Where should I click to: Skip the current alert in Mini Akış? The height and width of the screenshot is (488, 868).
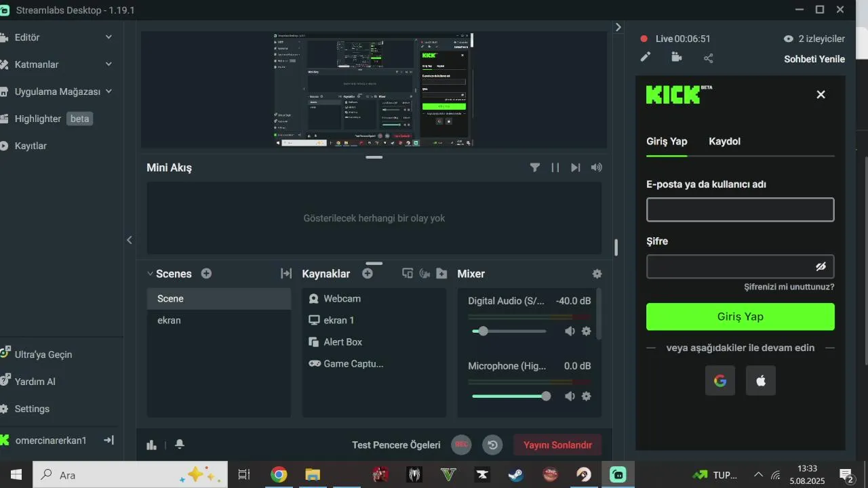(576, 167)
